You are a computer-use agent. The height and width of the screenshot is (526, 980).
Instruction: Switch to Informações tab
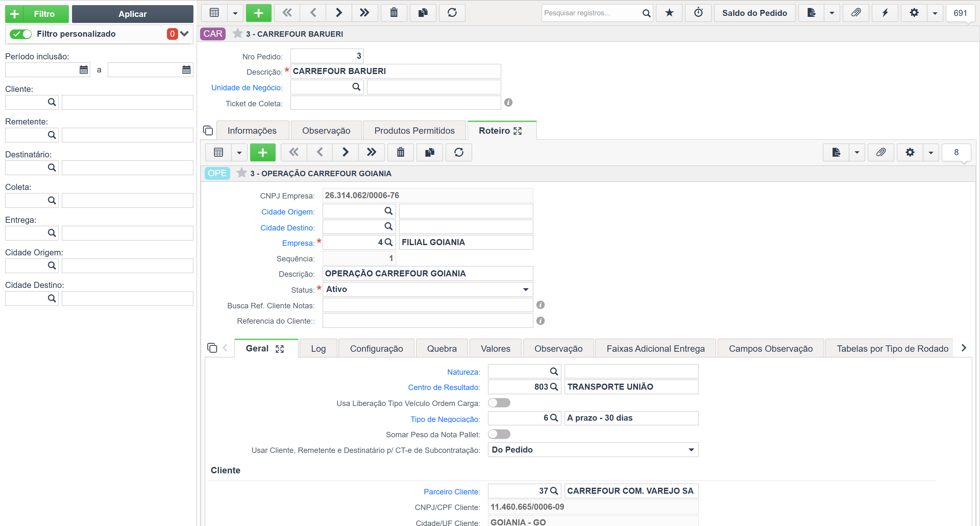click(252, 131)
